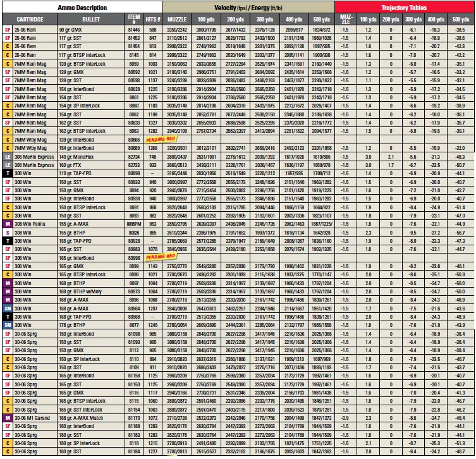Select item number 8096PM
Viewport: 476px width, 459px height.
point(134,224)
